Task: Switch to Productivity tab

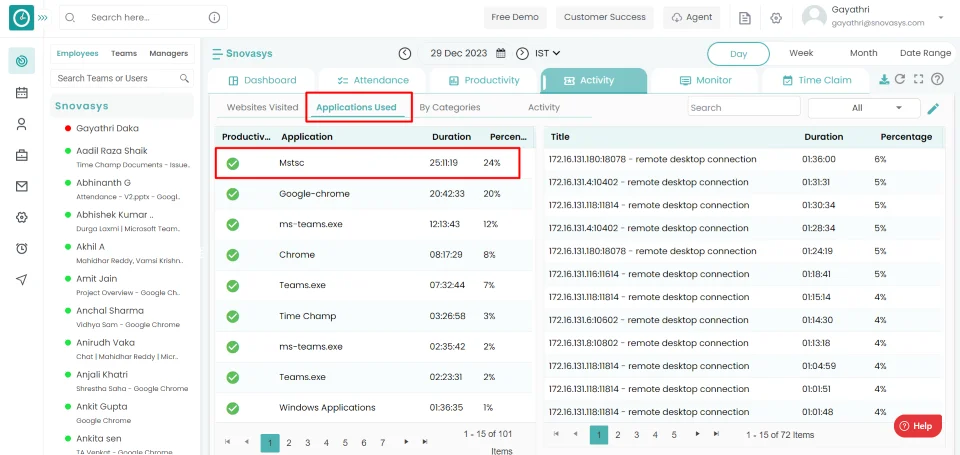Action: [x=484, y=80]
